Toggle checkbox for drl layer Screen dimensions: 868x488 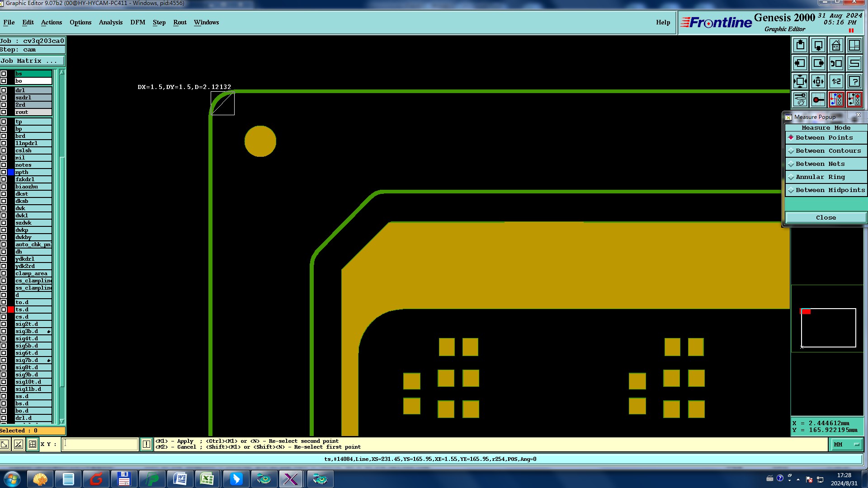click(x=4, y=90)
